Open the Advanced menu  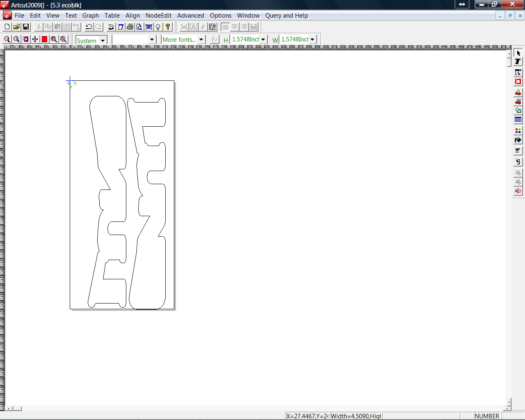pyautogui.click(x=191, y=16)
